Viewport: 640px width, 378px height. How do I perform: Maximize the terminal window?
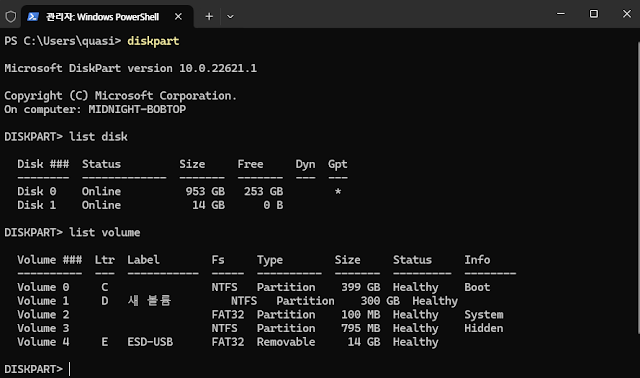coord(594,14)
